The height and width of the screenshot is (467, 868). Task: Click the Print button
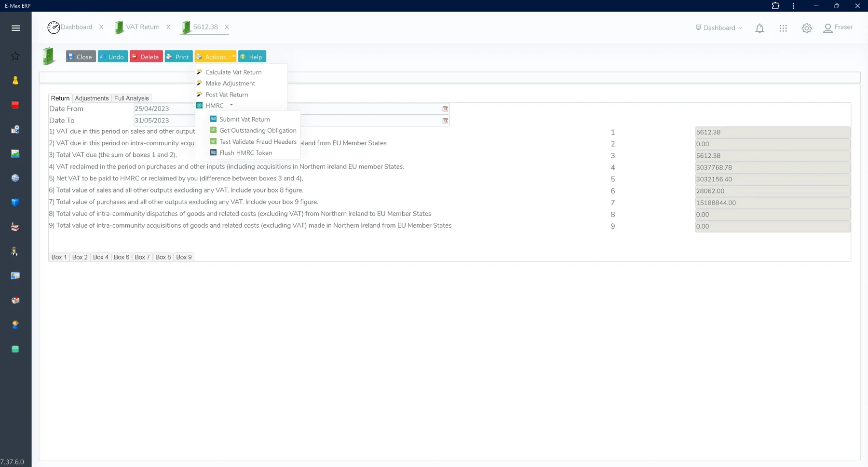(x=178, y=57)
